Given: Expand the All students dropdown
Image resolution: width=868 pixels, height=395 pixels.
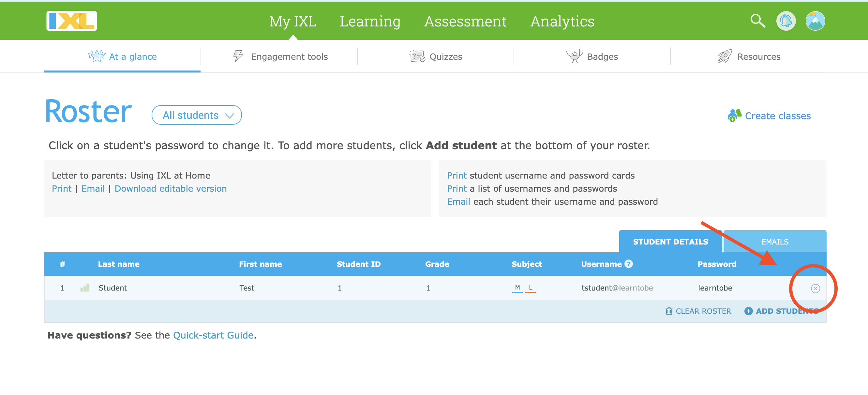Looking at the screenshot, I should click(197, 115).
